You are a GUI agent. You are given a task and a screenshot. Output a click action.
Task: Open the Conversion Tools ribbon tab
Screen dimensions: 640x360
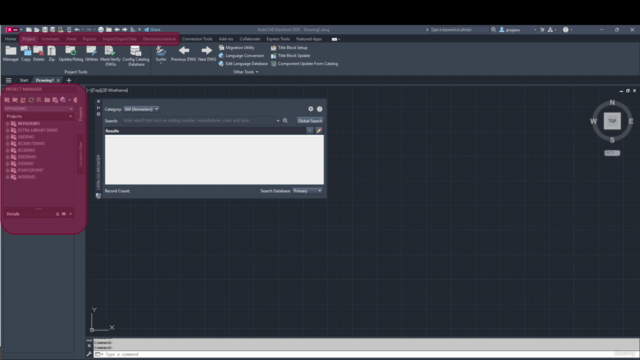tap(197, 39)
